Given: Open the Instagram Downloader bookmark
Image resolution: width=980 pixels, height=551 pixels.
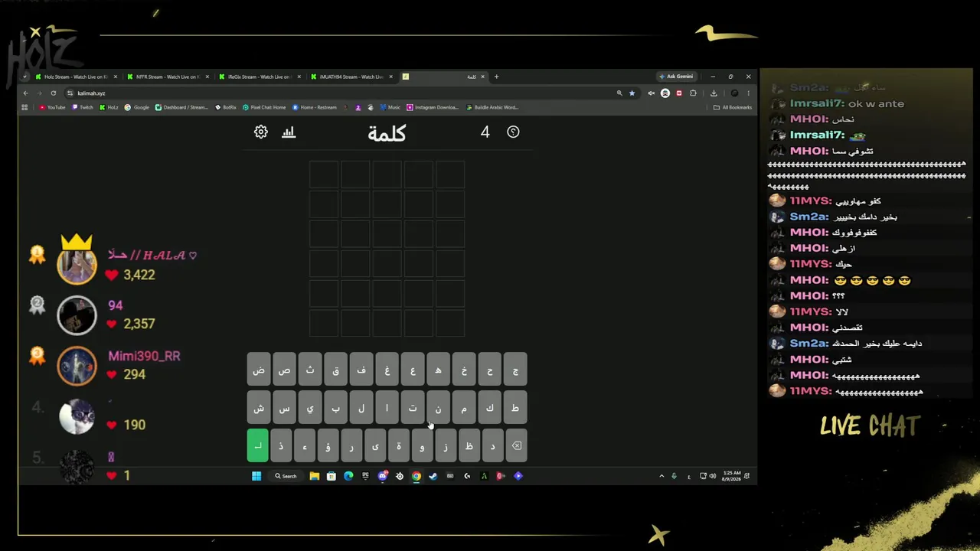Looking at the screenshot, I should (x=433, y=107).
